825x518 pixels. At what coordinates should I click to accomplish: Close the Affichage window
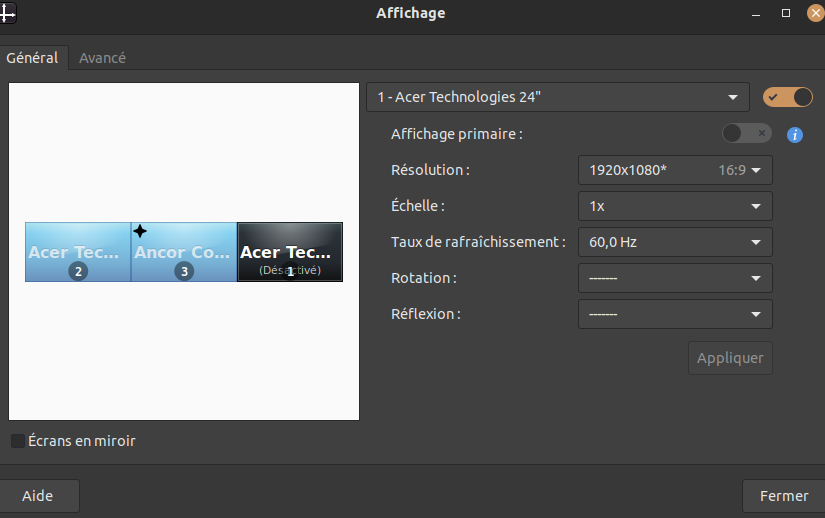[812, 13]
